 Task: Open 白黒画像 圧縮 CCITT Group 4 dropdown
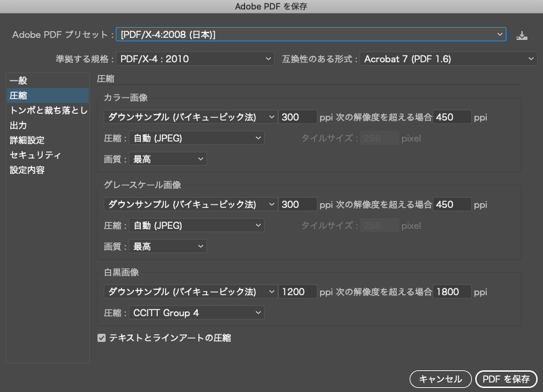click(197, 313)
